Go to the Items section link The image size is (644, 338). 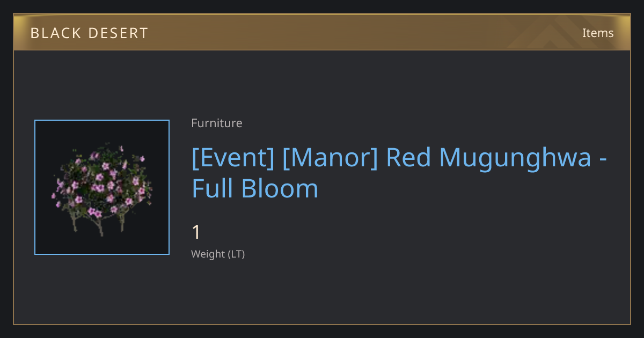pos(598,33)
